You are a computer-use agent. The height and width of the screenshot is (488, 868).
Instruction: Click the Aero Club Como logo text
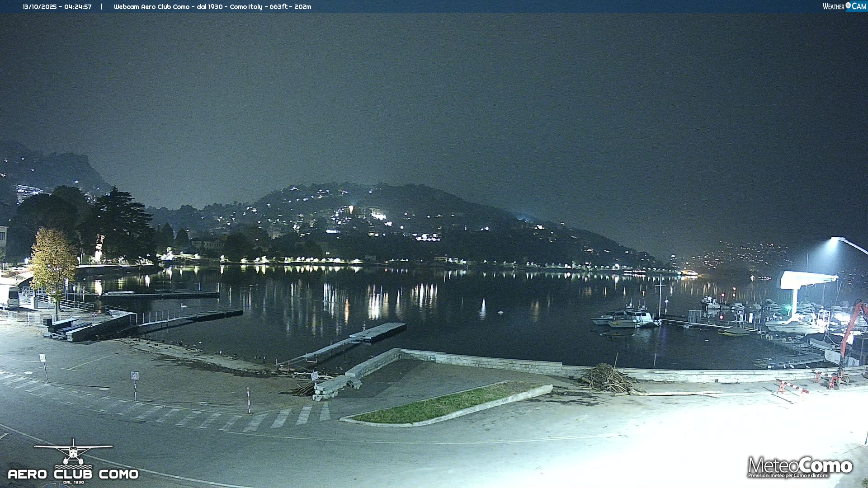coord(73,474)
